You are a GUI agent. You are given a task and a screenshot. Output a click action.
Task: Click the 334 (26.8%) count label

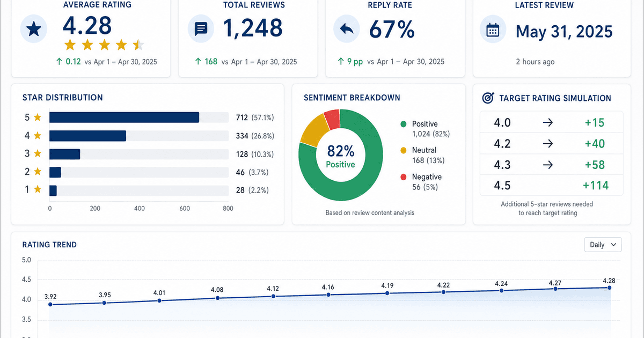255,136
